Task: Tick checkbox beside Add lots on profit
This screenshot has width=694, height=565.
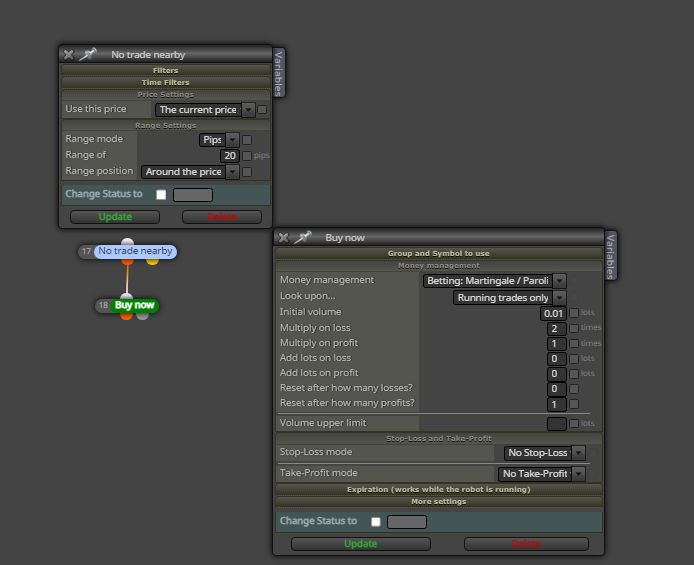Action: coord(574,374)
